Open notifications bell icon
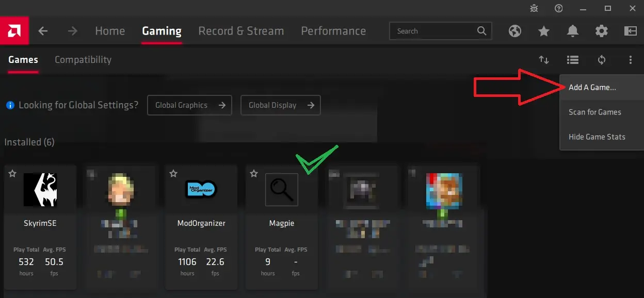Viewport: 644px width, 298px height. [x=572, y=31]
